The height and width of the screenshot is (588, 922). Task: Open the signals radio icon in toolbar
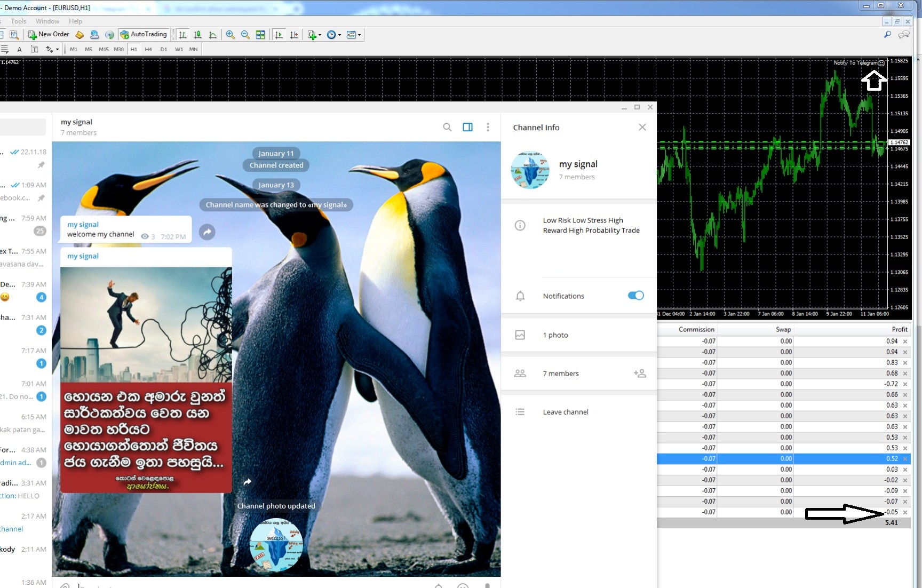(x=109, y=35)
